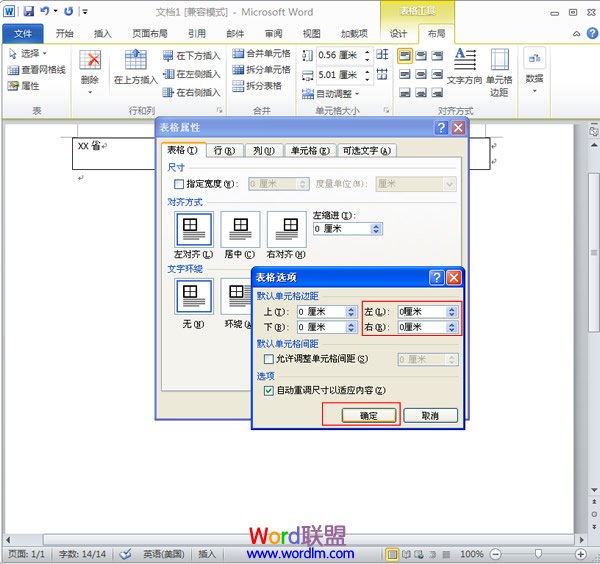Adjust right margin (右) spinner arrows
The height and width of the screenshot is (564, 600).
pos(452,328)
